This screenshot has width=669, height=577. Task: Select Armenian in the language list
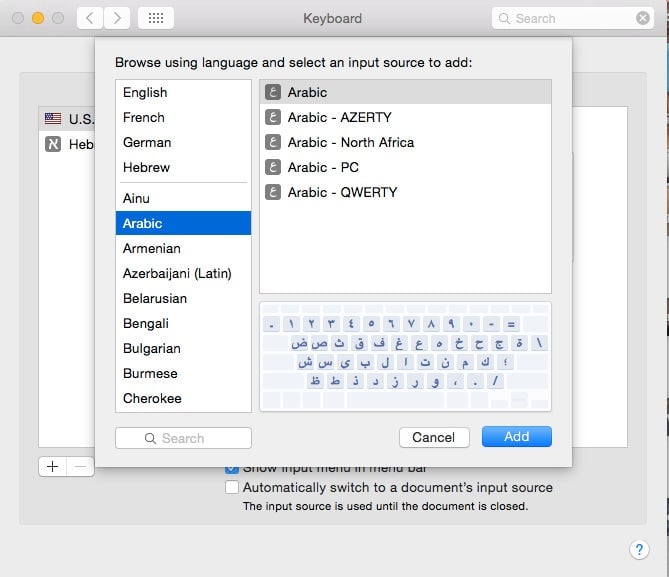pos(183,248)
